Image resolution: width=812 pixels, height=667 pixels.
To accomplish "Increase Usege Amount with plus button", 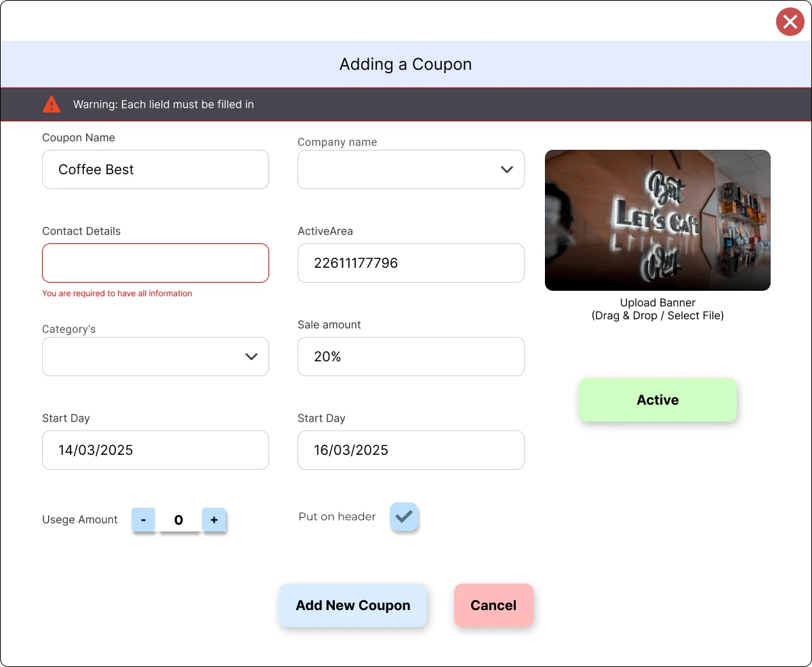I will coord(214,519).
